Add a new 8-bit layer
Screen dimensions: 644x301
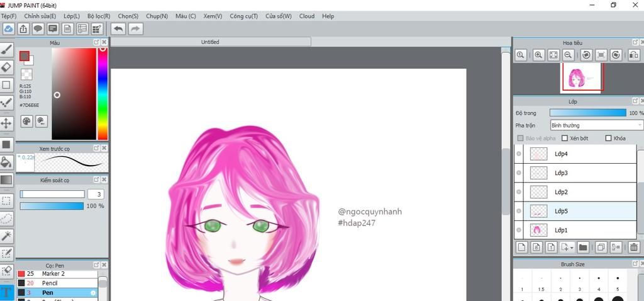536,247
